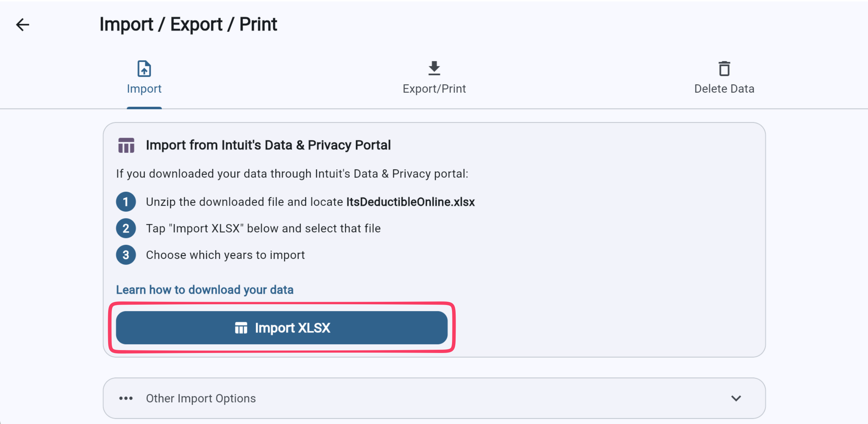The height and width of the screenshot is (424, 868).
Task: Click step 3 numbered circle icon
Action: pyautogui.click(x=126, y=255)
